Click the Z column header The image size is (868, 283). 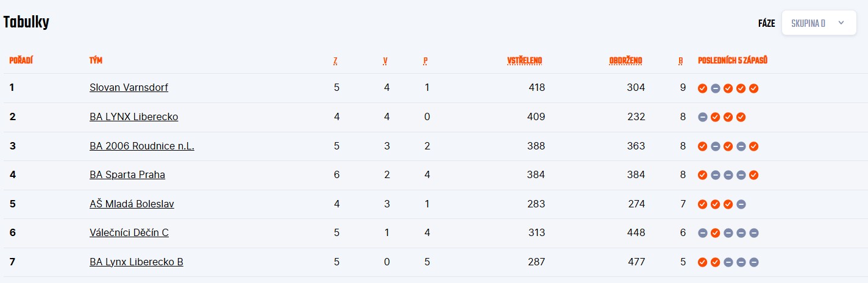[335, 60]
